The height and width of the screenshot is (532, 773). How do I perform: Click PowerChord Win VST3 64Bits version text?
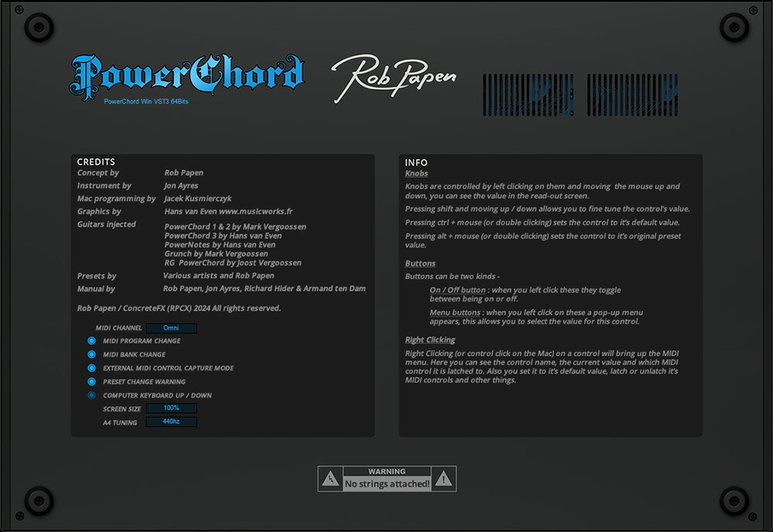click(x=146, y=101)
